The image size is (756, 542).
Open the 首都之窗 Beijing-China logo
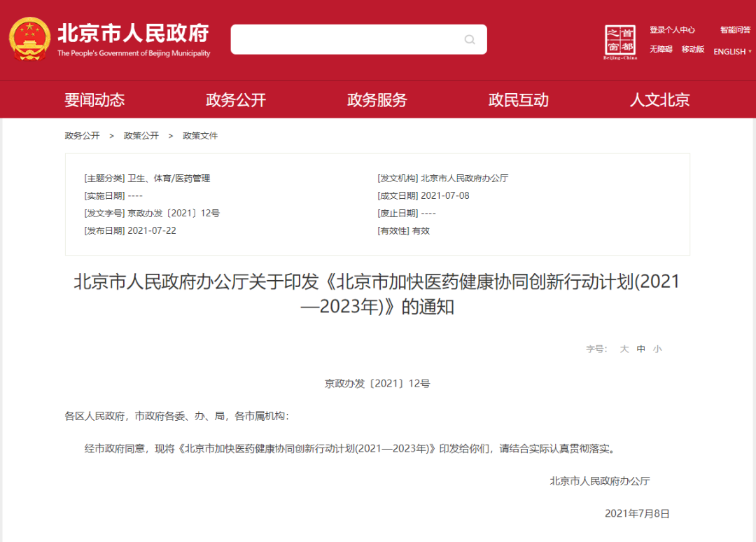[x=620, y=43]
